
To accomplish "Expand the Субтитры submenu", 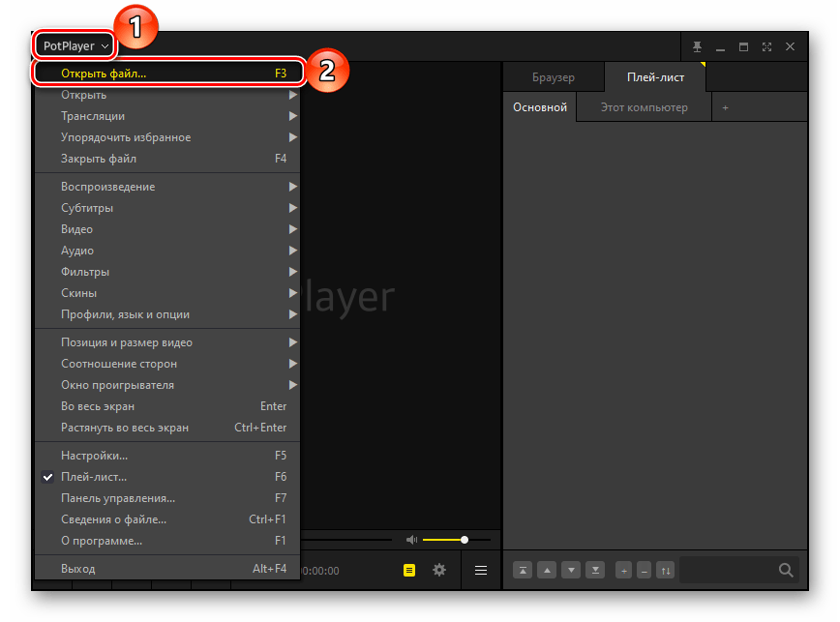I will [x=167, y=208].
